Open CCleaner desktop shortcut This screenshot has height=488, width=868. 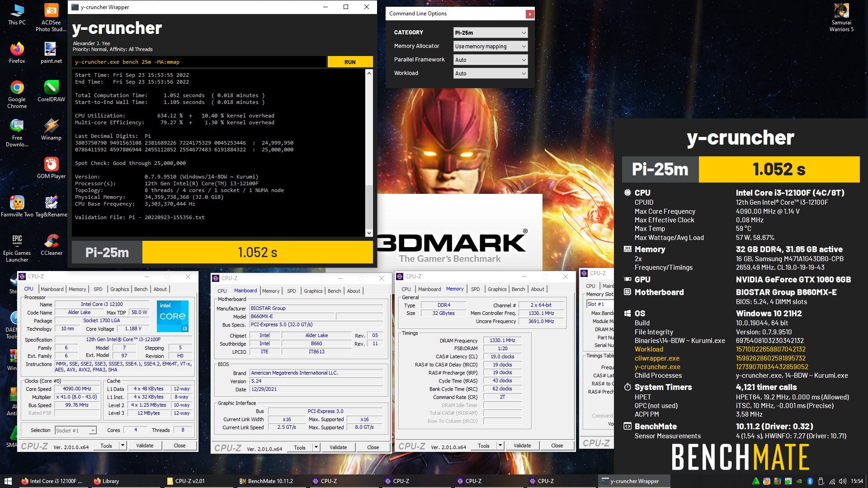(51, 244)
